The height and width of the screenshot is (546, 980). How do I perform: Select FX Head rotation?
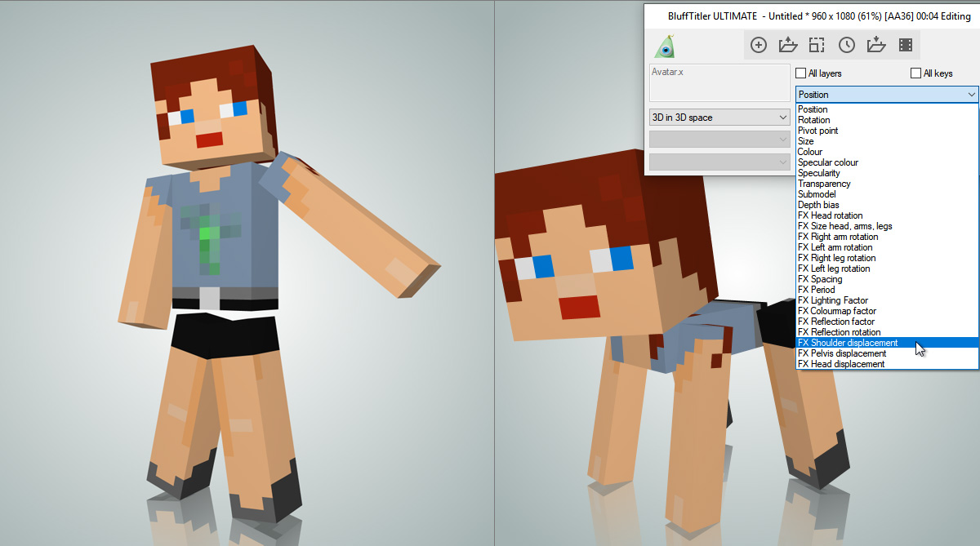887,215
